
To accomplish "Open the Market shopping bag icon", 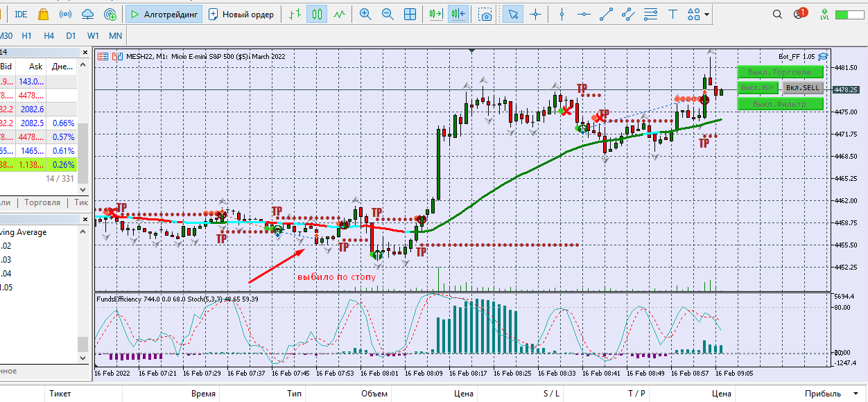I will coord(44,14).
